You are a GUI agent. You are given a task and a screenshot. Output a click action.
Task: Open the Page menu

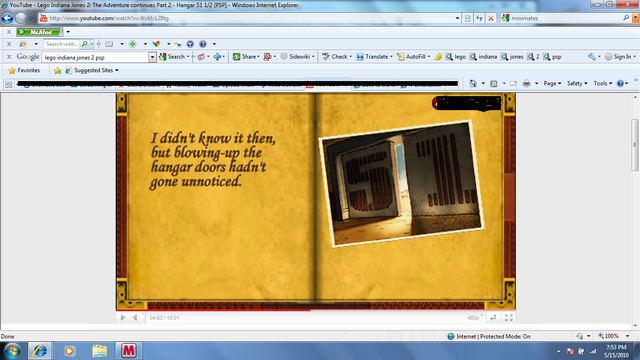pyautogui.click(x=552, y=83)
